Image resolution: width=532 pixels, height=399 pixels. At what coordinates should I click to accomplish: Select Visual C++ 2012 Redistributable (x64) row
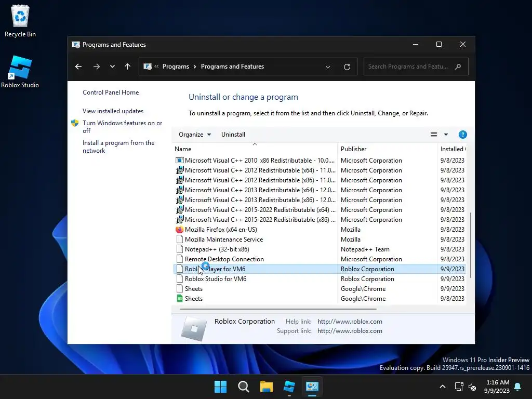point(320,170)
